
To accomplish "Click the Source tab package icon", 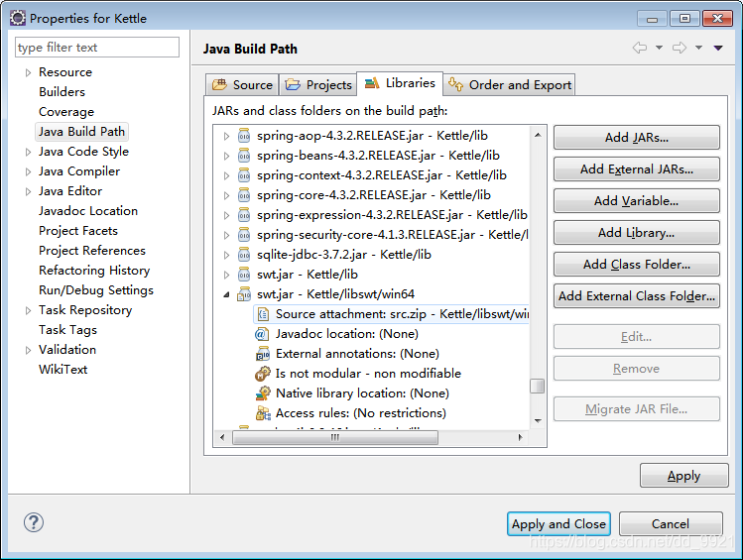I will pyautogui.click(x=220, y=84).
